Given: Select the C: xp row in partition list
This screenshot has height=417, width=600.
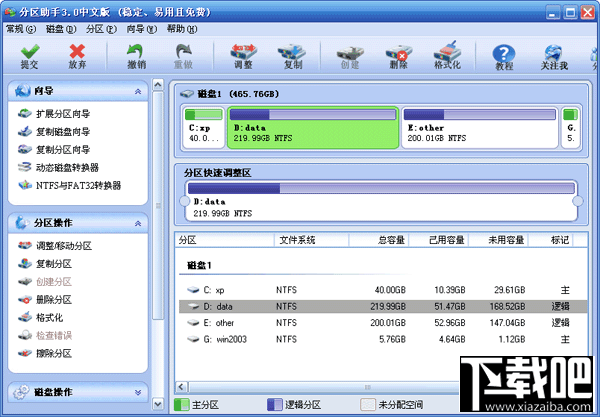Looking at the screenshot, I should coord(383,290).
